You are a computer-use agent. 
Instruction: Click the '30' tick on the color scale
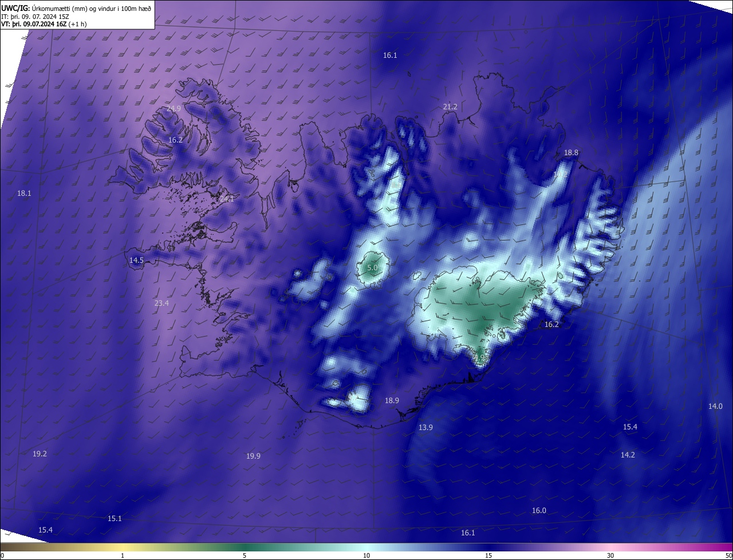(610, 555)
